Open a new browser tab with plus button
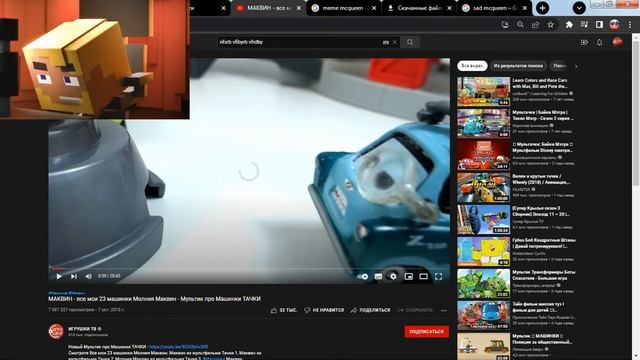Image resolution: width=640 pixels, height=360 pixels. 542,8
